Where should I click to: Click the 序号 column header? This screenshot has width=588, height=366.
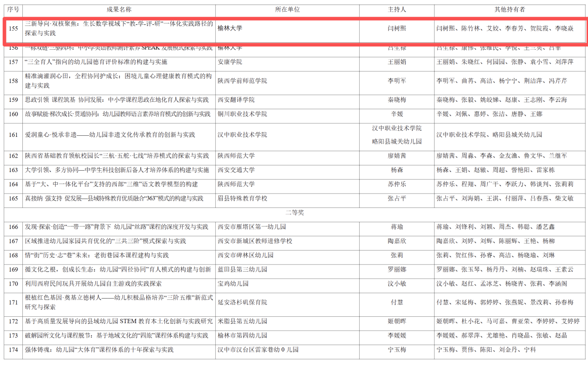pos(13,9)
